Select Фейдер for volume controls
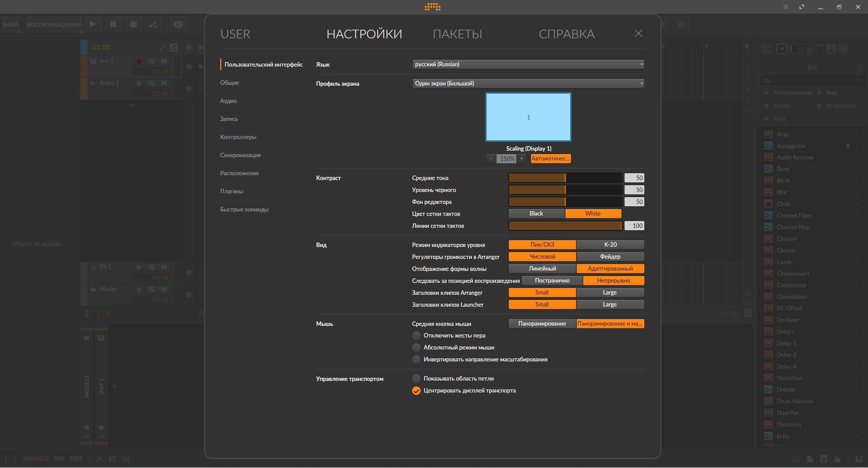The height and width of the screenshot is (468, 868). [610, 257]
